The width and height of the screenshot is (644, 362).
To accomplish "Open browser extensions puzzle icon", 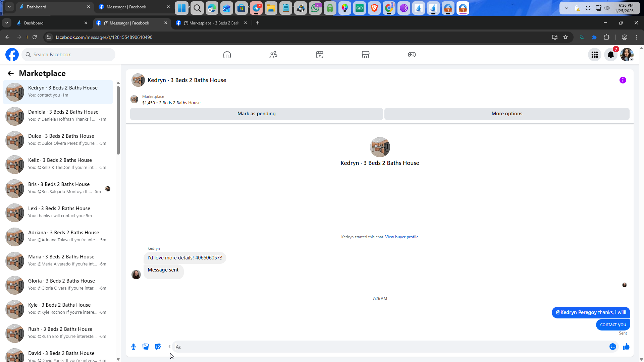I will 606,37.
